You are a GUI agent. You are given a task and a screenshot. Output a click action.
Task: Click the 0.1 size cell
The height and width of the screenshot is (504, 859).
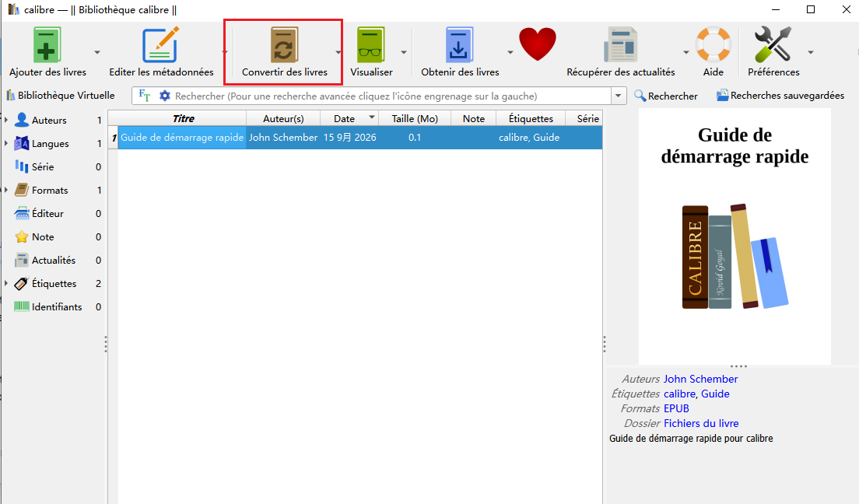[x=415, y=138]
